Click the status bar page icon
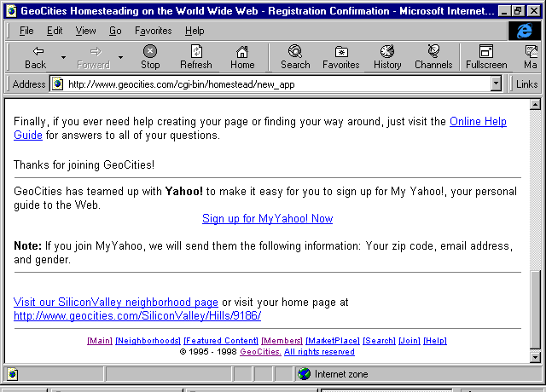This screenshot has width=546, height=392. [x=13, y=374]
